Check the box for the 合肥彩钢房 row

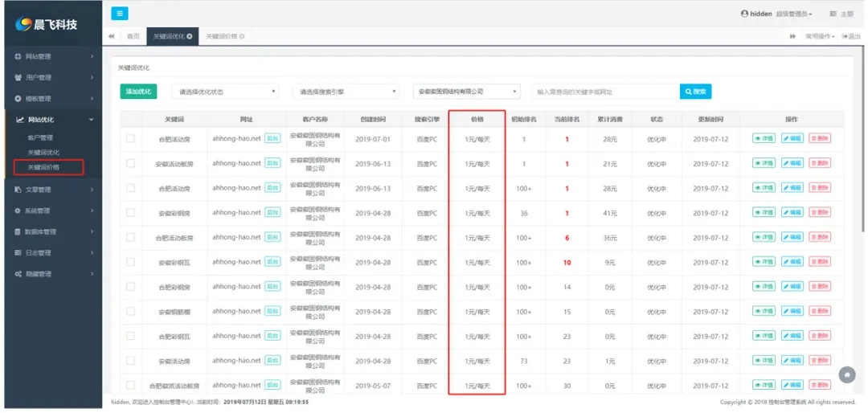pyautogui.click(x=131, y=286)
